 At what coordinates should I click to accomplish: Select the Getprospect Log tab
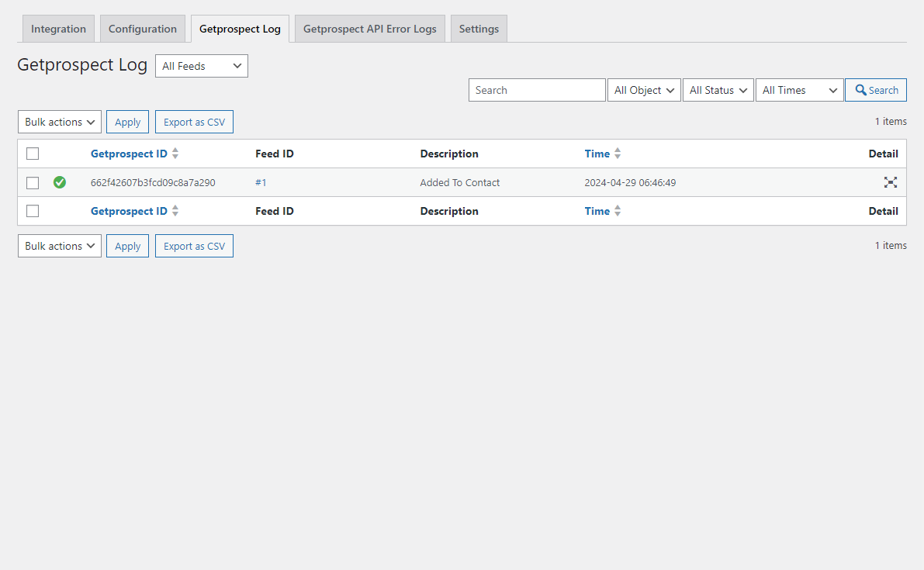pos(240,29)
